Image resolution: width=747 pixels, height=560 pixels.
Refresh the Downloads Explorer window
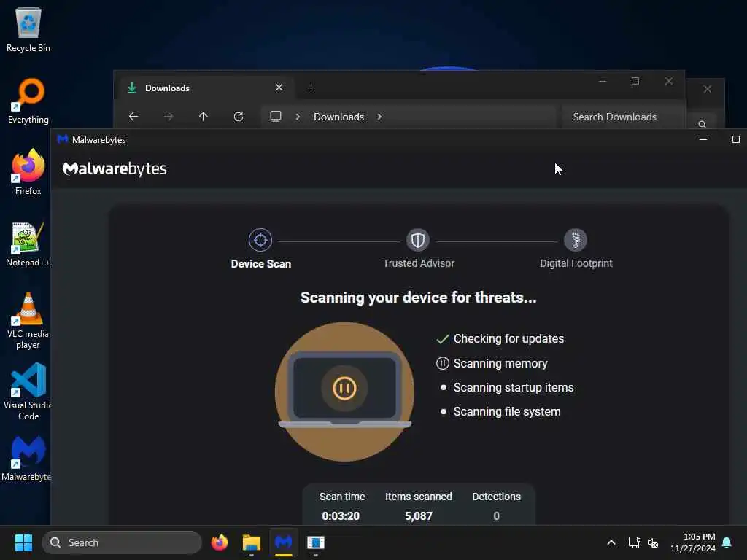[239, 116]
